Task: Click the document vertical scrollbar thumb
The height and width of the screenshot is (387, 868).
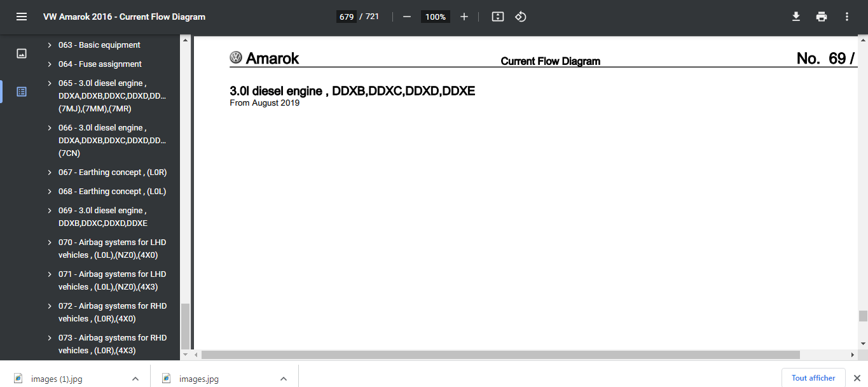Action: [x=863, y=316]
